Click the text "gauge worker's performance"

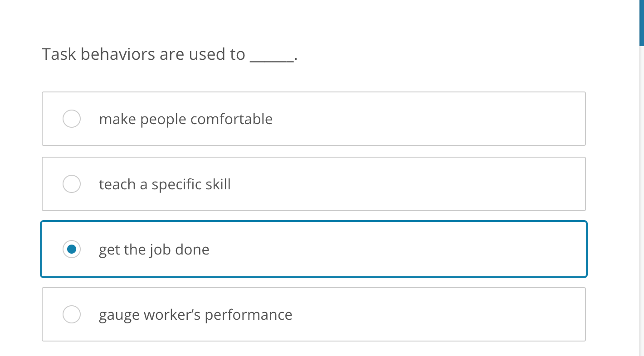coord(196,314)
